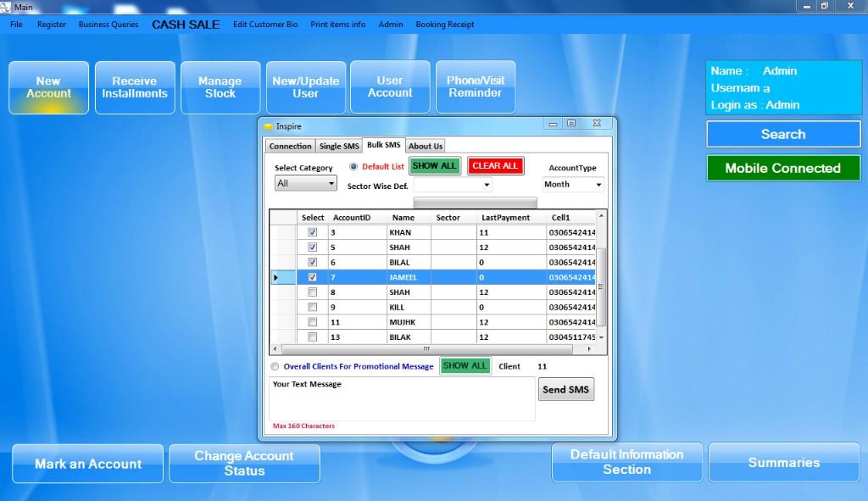Switch to the Connection tab

[x=290, y=146]
